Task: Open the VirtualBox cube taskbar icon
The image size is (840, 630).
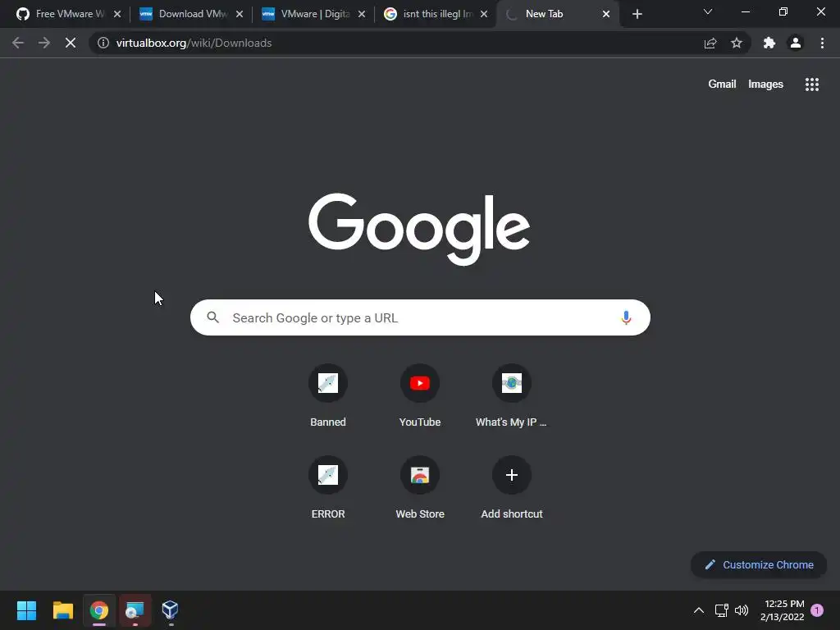Action: click(x=171, y=610)
